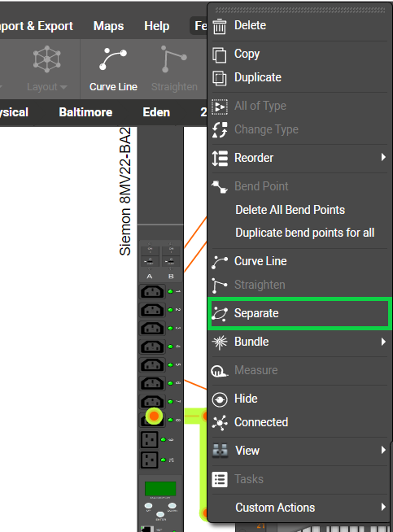
Task: Click the Hide eye icon
Action: click(x=219, y=399)
